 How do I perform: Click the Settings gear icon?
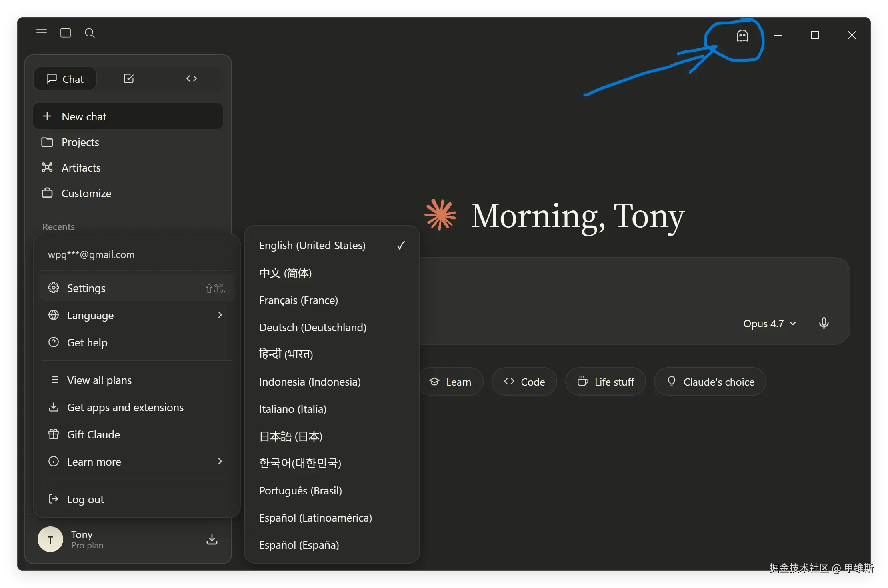[54, 288]
